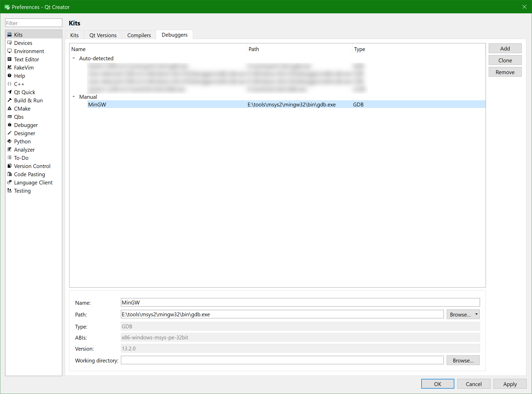
Task: Select the Devices icon in sidebar
Action: click(9, 43)
